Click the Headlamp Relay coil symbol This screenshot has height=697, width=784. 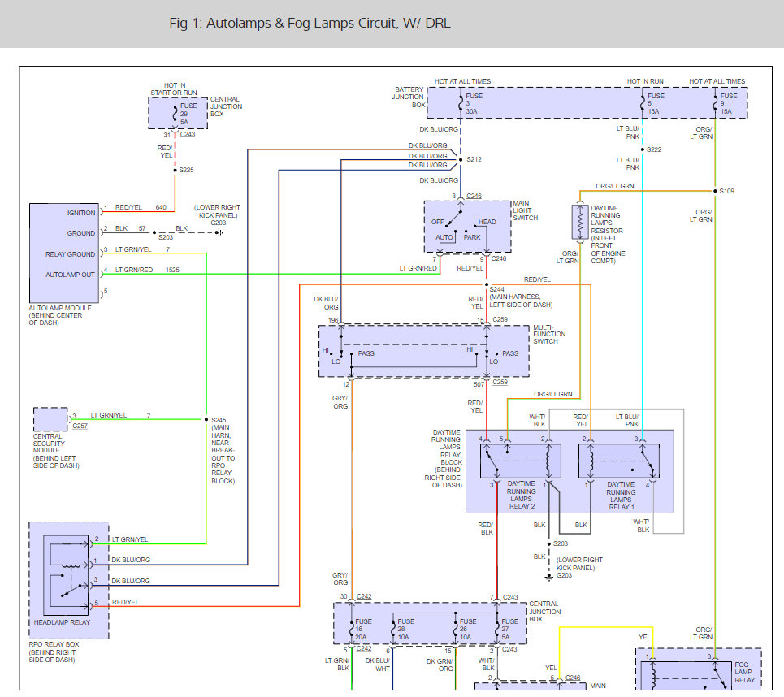point(71,565)
